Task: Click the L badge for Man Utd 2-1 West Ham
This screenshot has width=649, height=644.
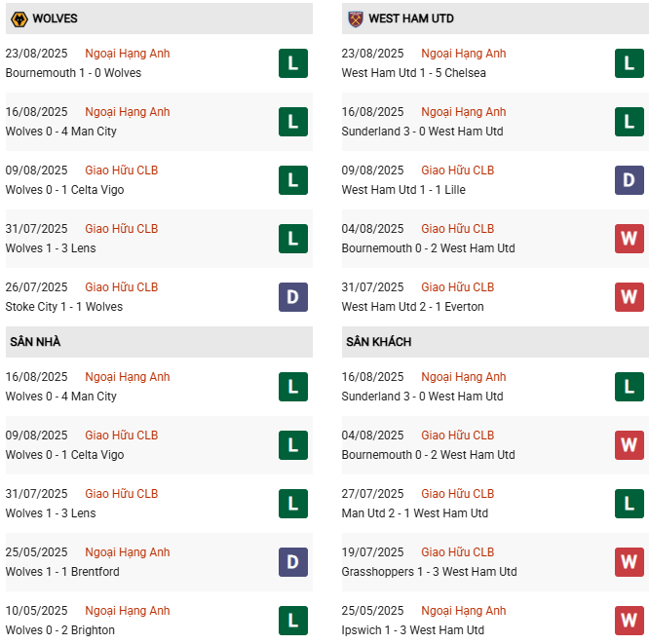Action: 629,504
